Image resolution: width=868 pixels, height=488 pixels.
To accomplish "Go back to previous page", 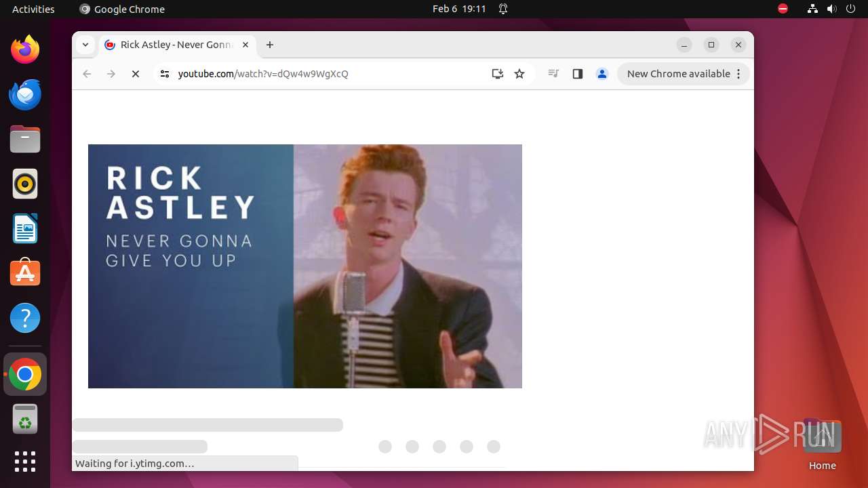I will [87, 74].
